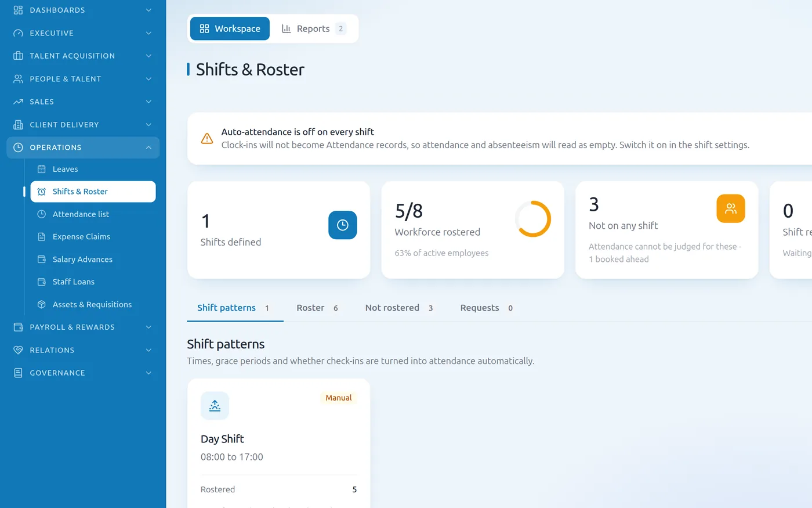Navigate to Salary Advances

[x=93, y=260]
